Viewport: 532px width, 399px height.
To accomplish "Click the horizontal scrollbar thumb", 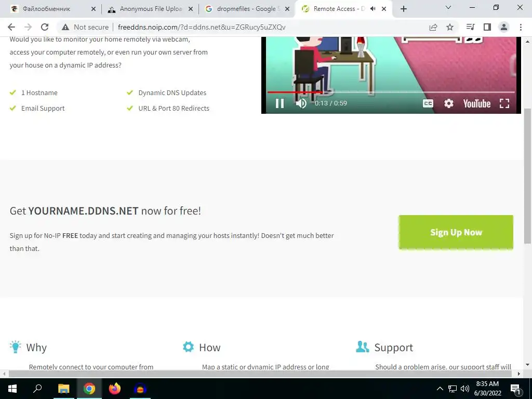I will pos(260,374).
